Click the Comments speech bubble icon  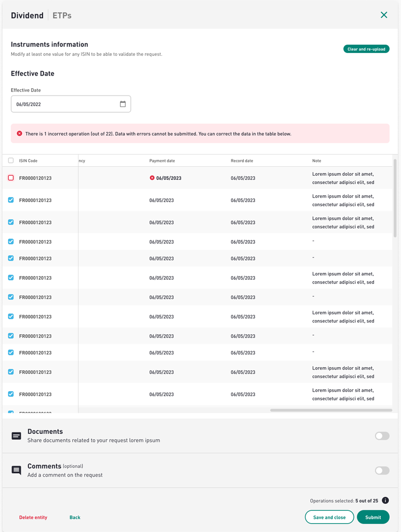16,470
